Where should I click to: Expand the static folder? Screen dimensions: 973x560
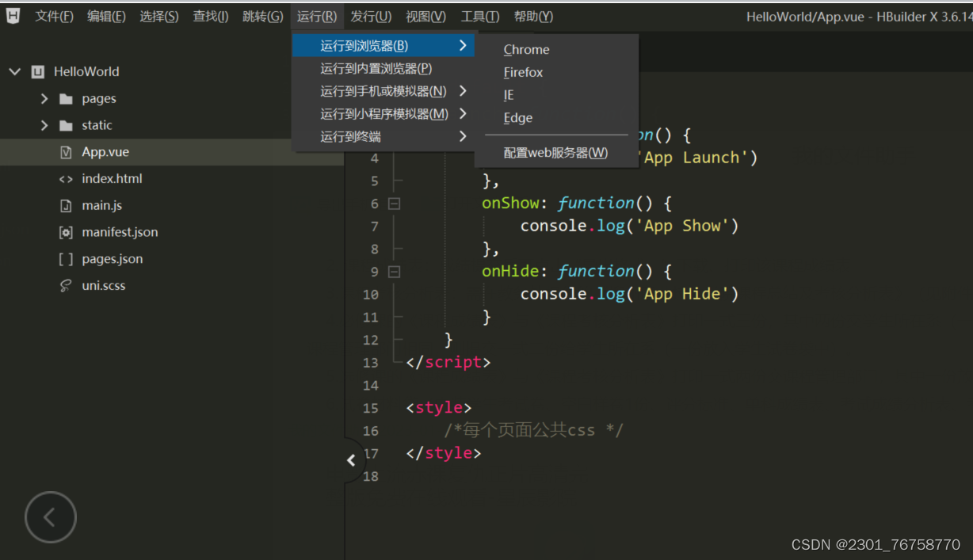(46, 125)
